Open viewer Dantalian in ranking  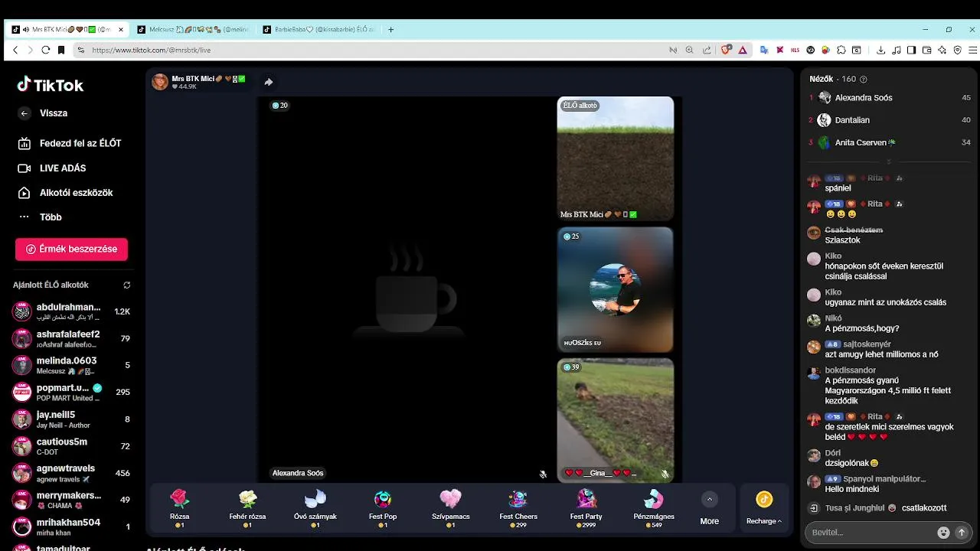[890, 120]
